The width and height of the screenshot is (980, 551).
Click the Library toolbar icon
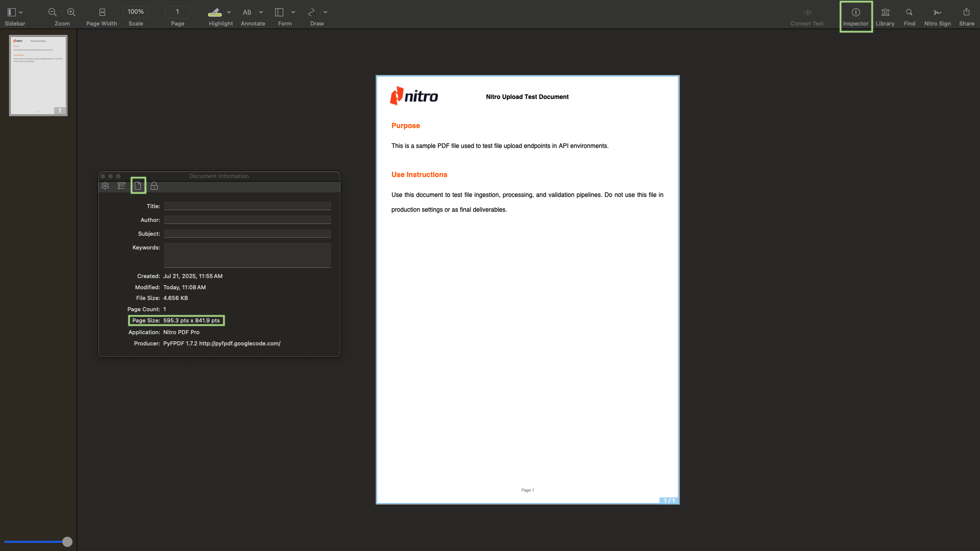pos(885,12)
